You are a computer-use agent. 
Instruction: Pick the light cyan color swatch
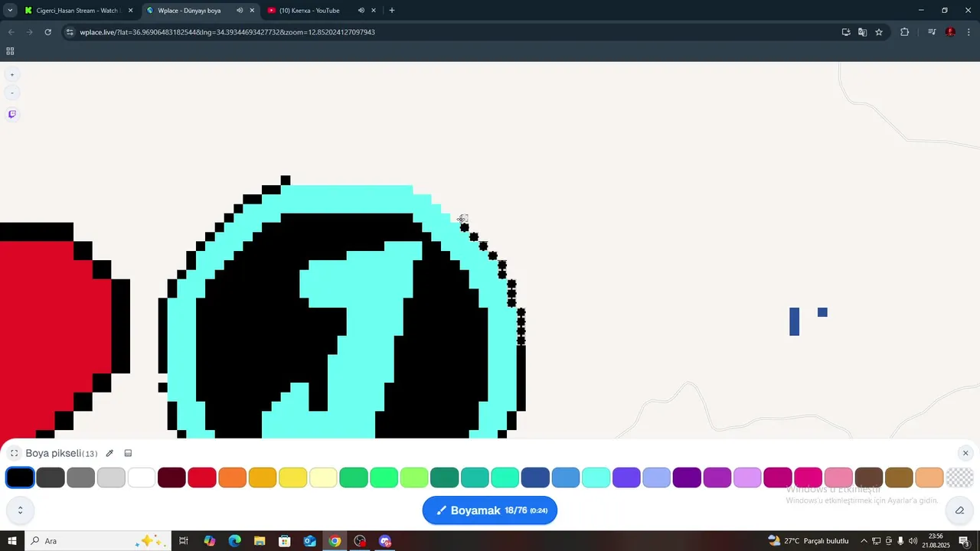(x=596, y=478)
